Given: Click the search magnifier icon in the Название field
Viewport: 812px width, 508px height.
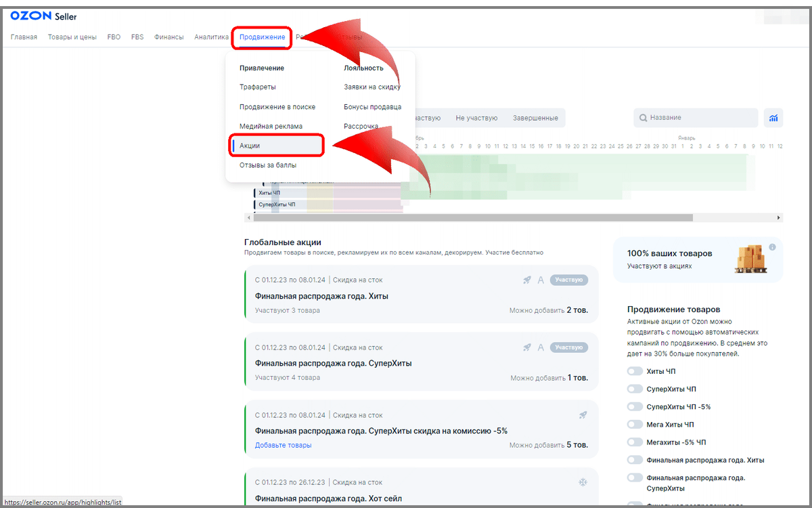Looking at the screenshot, I should tap(643, 118).
